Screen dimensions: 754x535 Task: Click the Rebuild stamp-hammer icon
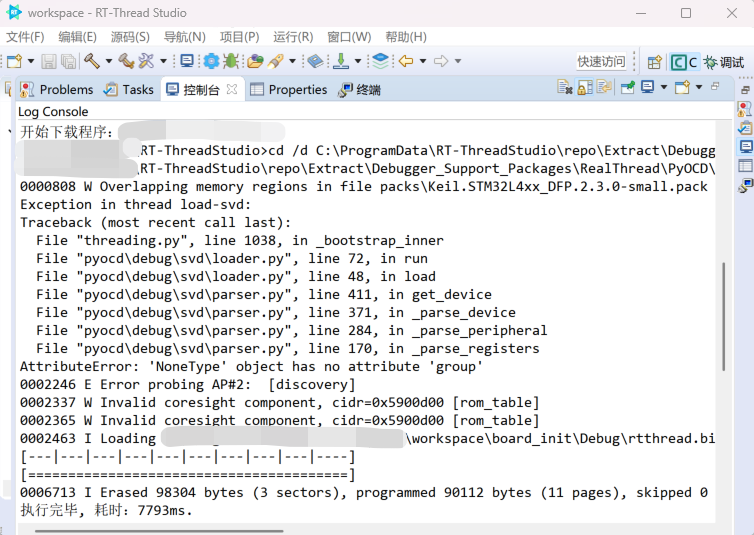126,61
